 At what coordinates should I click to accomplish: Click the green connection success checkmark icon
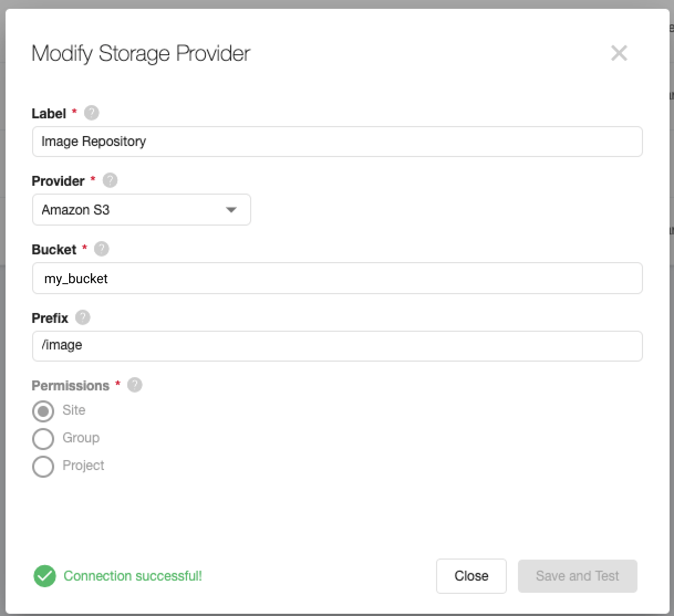(x=44, y=576)
